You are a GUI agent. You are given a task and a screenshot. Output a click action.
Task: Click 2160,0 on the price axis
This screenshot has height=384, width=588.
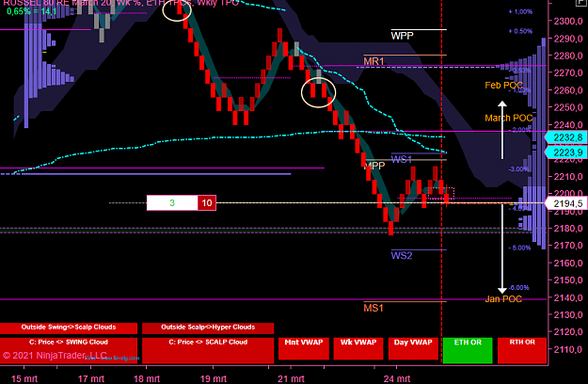tap(568, 263)
